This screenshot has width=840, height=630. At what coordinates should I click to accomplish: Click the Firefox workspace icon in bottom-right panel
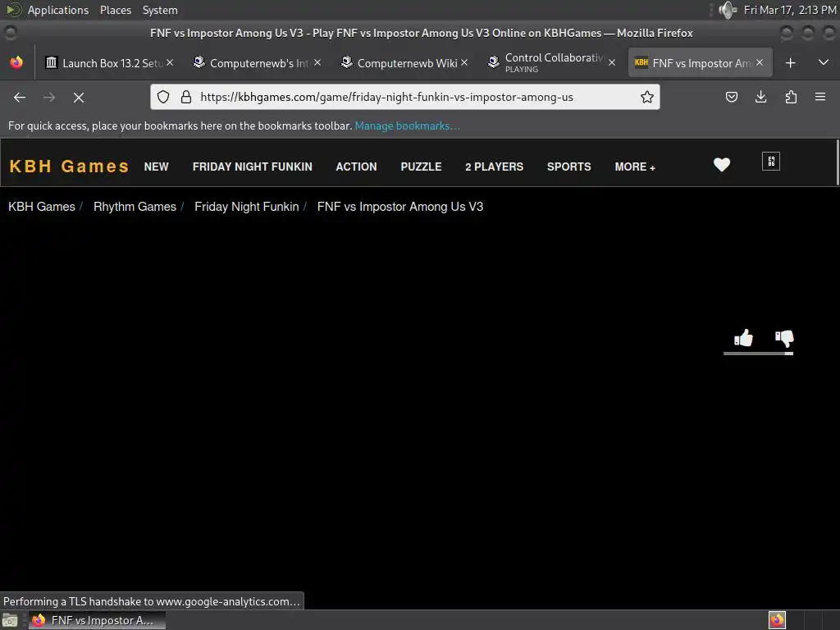point(777,620)
